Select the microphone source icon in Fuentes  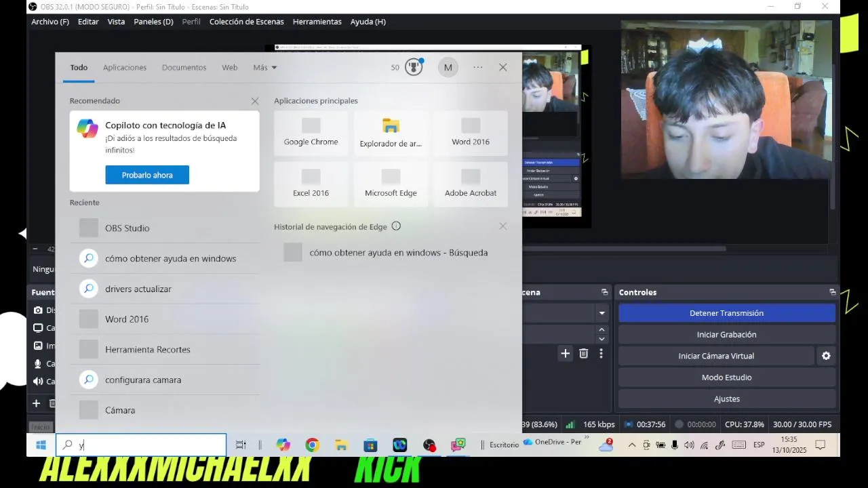39,364
